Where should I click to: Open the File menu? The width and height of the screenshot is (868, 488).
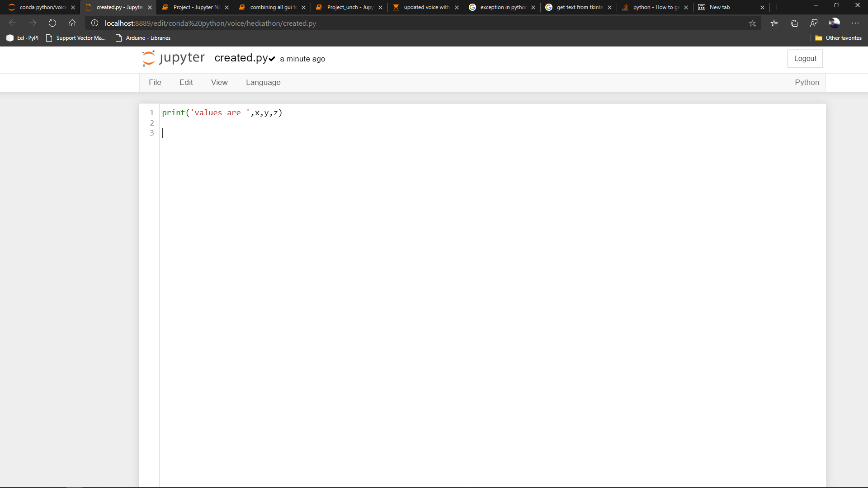click(x=155, y=82)
